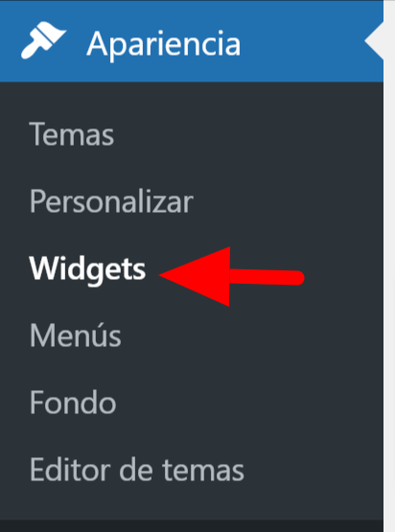This screenshot has width=395, height=532.
Task: Open the Personalizar link
Action: (111, 201)
